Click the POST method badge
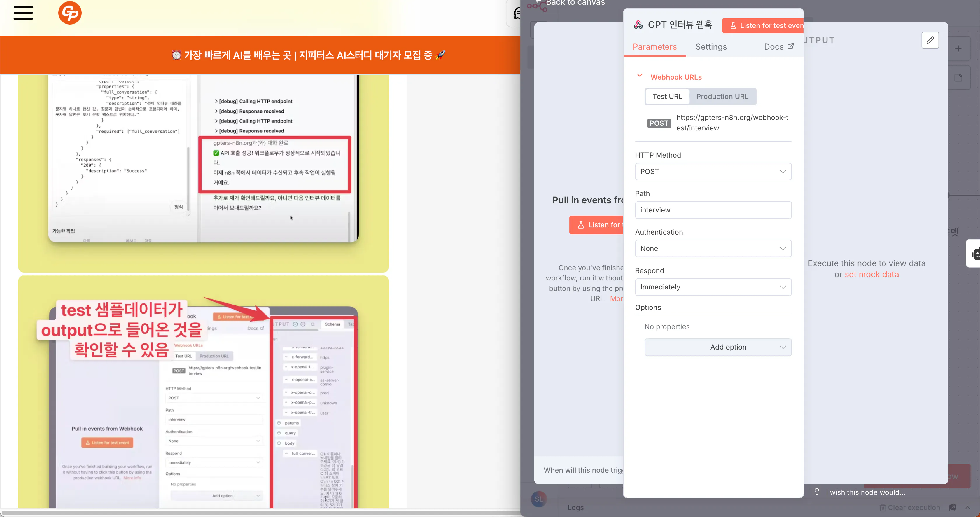980x517 pixels. pyautogui.click(x=659, y=123)
